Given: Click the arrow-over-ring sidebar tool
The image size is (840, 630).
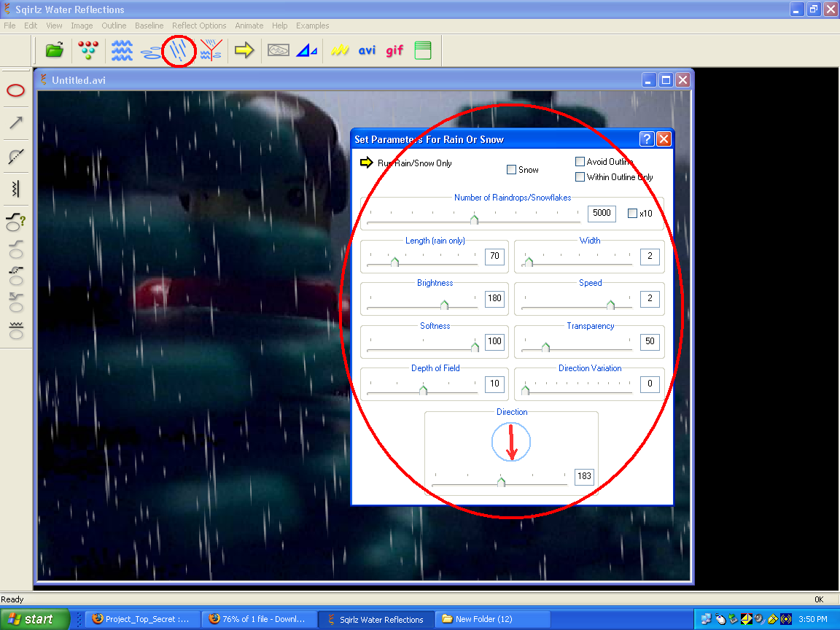Looking at the screenshot, I should [16, 302].
